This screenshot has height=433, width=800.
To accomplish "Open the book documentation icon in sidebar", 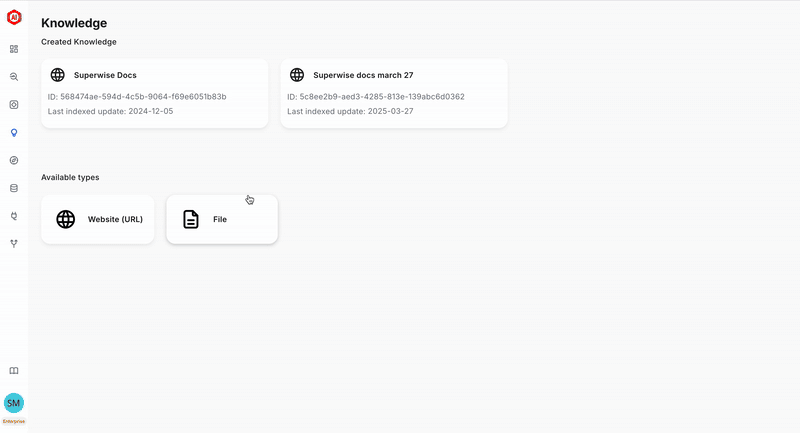I will [14, 371].
